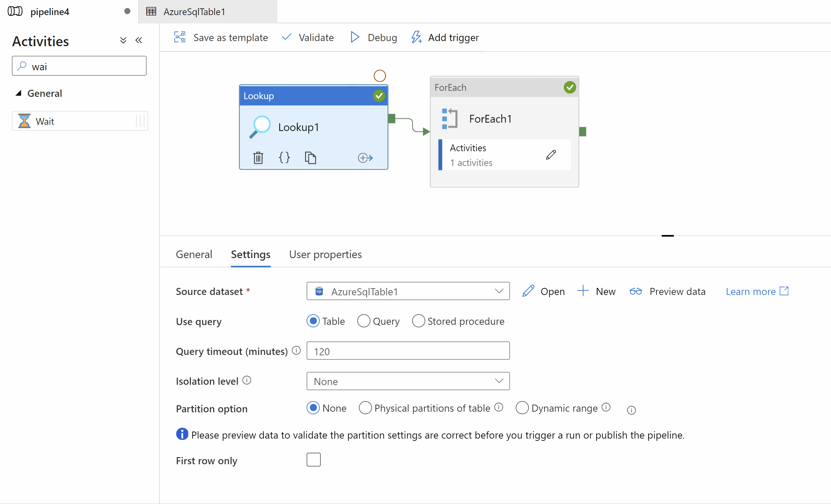The width and height of the screenshot is (831, 504).
Task: Click the activities search box containing wai
Action: tap(79, 66)
